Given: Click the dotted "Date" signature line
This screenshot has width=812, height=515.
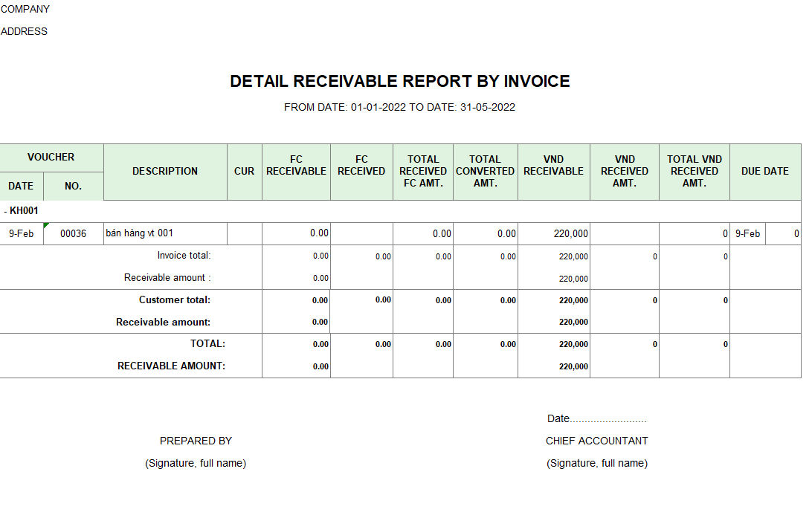Looking at the screenshot, I should (x=596, y=418).
